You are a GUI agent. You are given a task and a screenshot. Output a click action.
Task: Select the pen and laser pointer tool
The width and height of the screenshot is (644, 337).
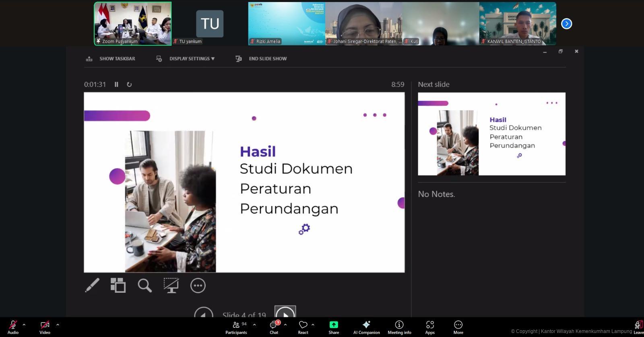92,286
